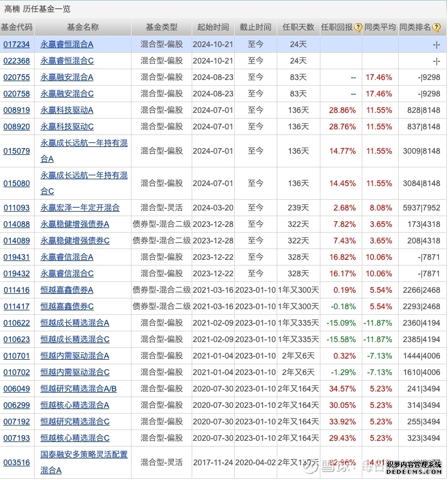Open fund code 015080 link
The image size is (448, 480).
point(16,184)
